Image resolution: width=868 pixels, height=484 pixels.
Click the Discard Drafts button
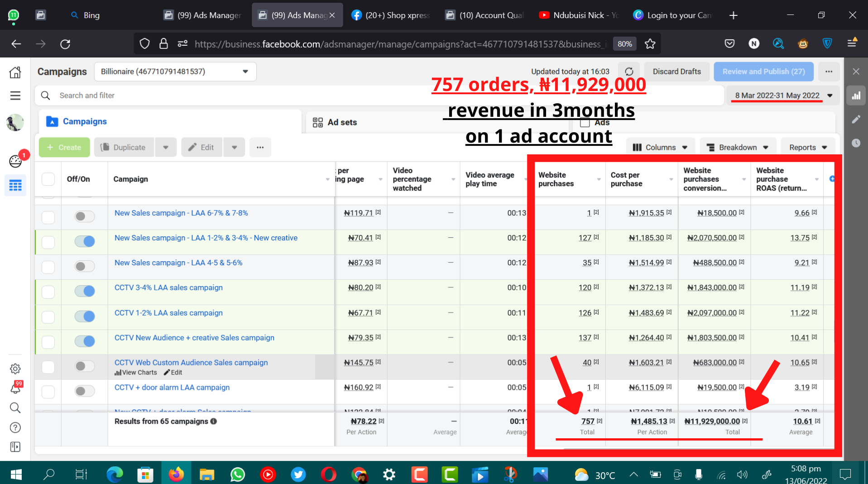click(x=676, y=72)
